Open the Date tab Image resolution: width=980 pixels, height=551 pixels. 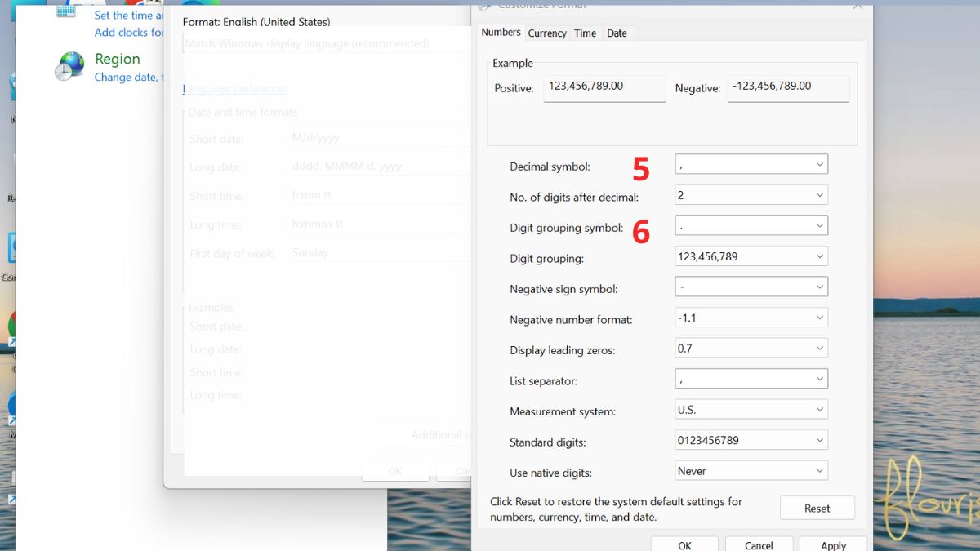click(x=617, y=33)
